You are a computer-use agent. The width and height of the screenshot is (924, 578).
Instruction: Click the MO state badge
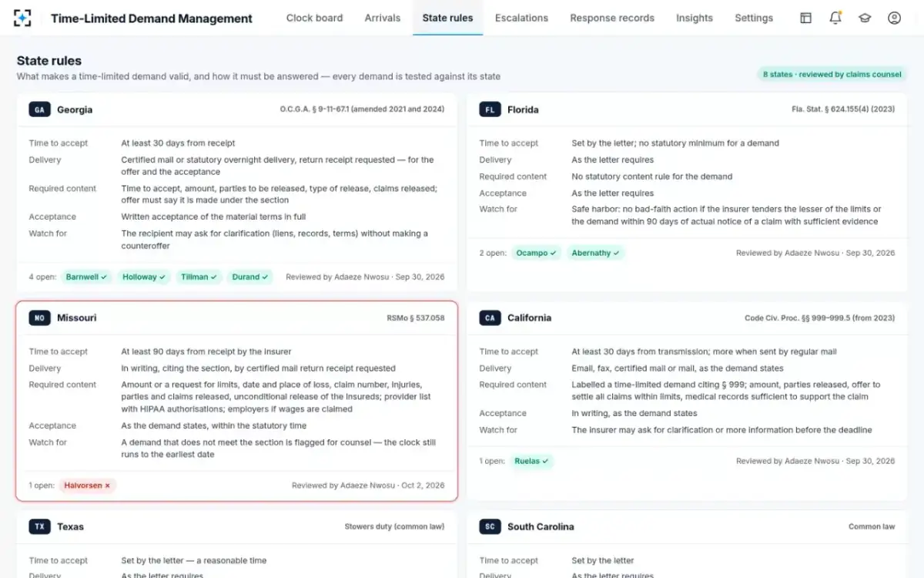pos(39,318)
